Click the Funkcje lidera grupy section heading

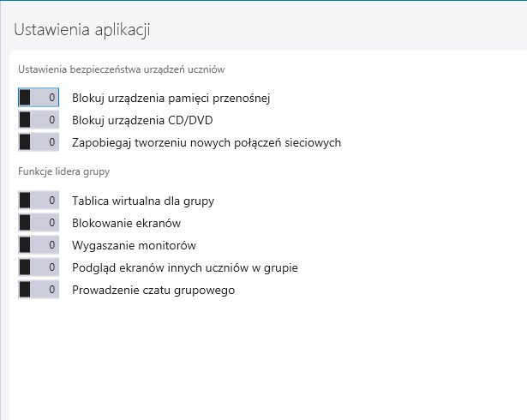(64, 171)
